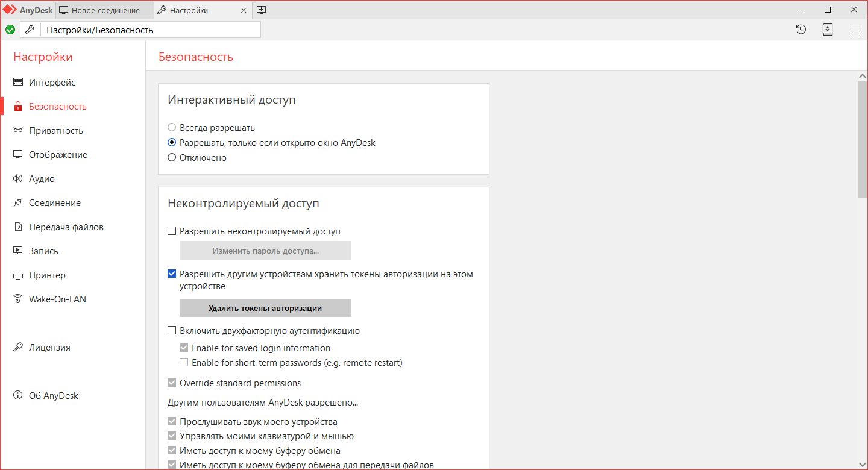Click the AnyDesk logo icon

click(x=10, y=10)
